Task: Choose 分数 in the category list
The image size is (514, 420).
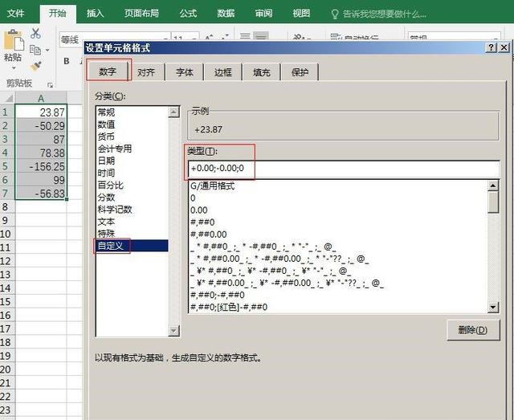Action: (132, 198)
